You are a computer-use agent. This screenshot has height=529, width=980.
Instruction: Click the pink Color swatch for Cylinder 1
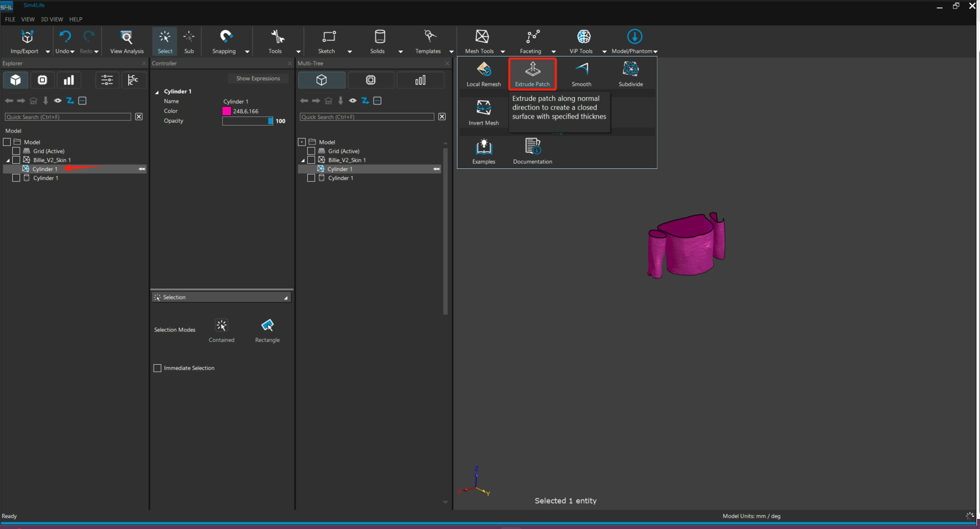pos(227,111)
